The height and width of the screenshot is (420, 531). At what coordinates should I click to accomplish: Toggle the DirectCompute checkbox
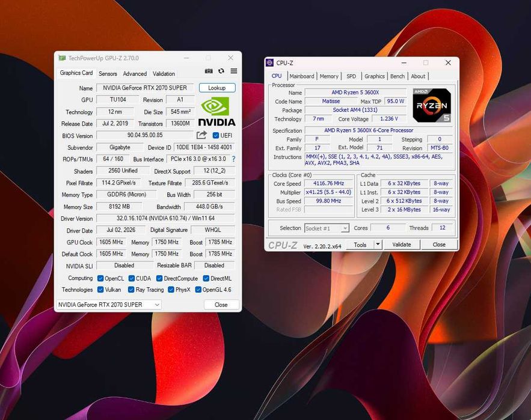[x=159, y=278]
